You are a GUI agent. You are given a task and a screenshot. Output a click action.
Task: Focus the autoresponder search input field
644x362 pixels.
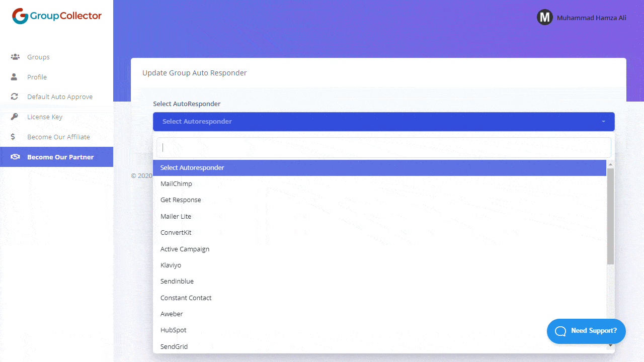383,148
